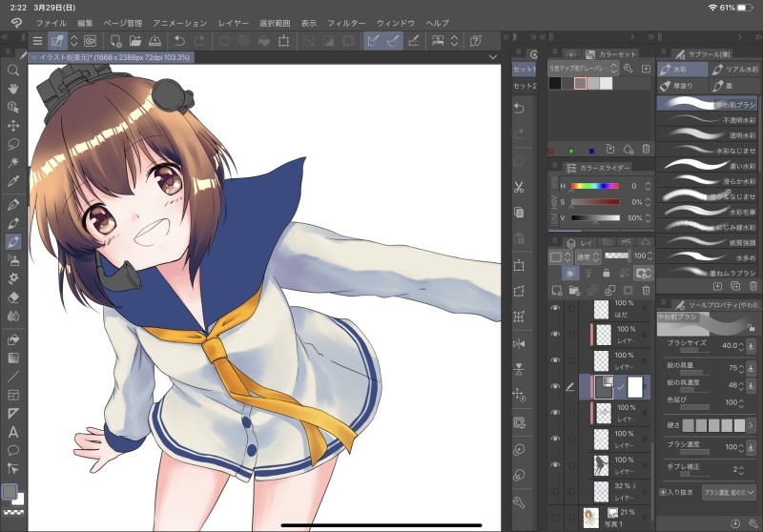Image resolution: width=763 pixels, height=532 pixels.
Task: Open the canvas tab list chevron
Action: click(492, 57)
